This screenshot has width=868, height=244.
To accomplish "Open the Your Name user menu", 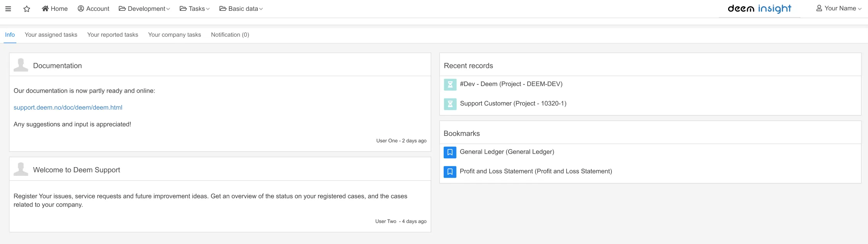I will pos(839,8).
